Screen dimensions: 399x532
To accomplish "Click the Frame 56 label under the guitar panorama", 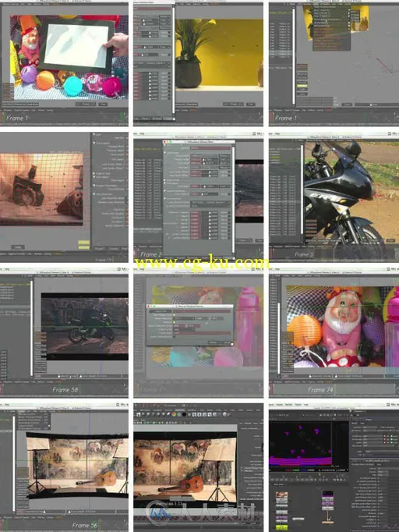I will [85, 525].
